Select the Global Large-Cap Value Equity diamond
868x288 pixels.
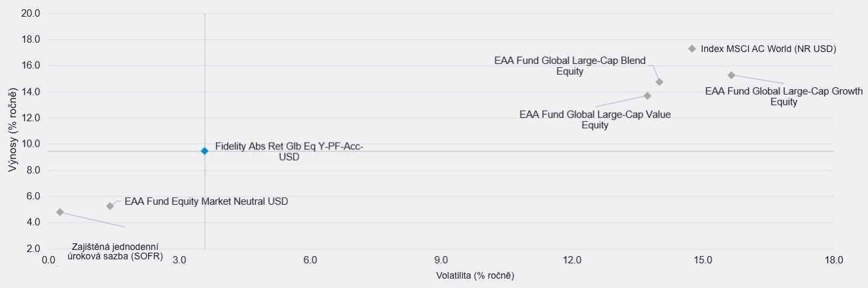point(647,96)
